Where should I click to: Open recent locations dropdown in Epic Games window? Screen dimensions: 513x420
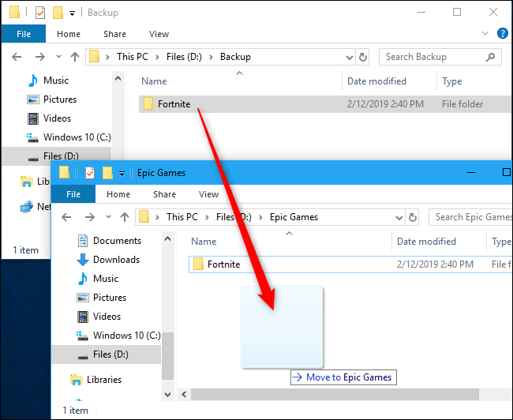click(108, 216)
